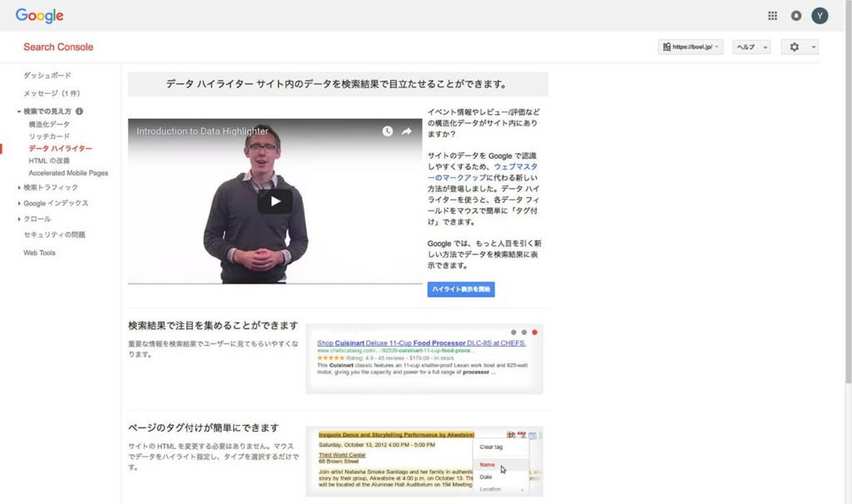
Task: Open the account avatar labeled Y
Action: tap(820, 16)
